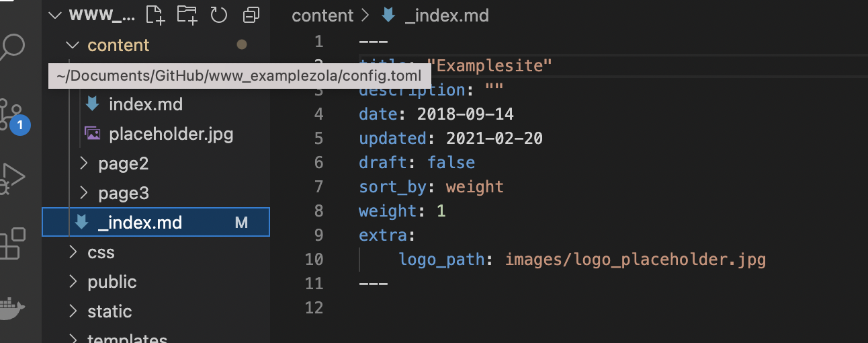This screenshot has height=343, width=868.
Task: Refresh the file explorer
Action: (219, 15)
